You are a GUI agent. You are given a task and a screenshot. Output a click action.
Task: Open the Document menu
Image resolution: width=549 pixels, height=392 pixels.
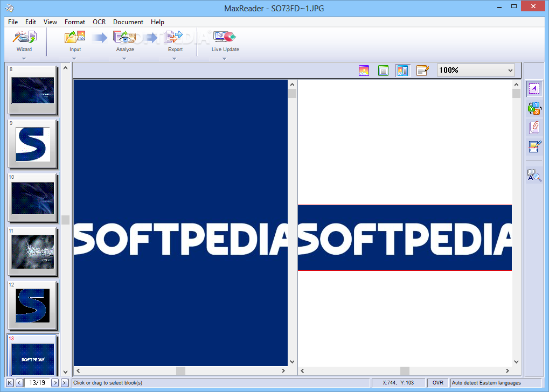pos(128,22)
